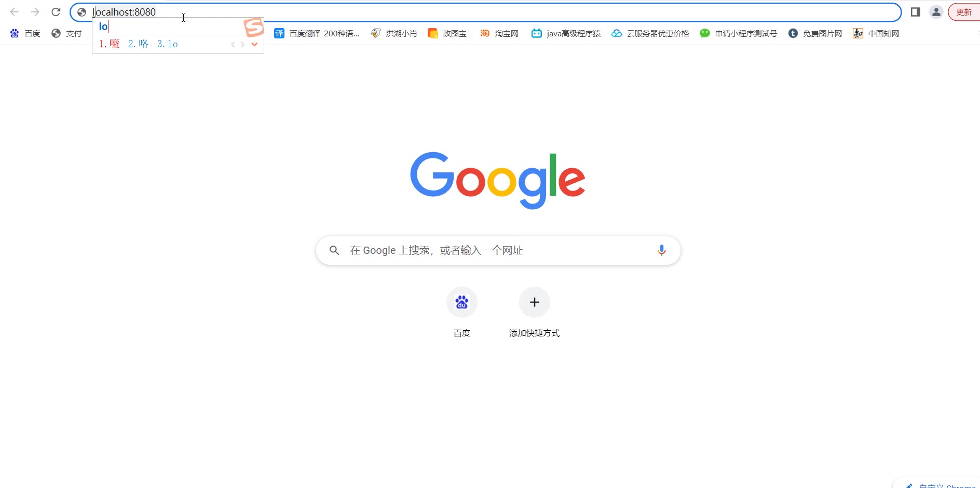Click the 更新 update button

(964, 12)
